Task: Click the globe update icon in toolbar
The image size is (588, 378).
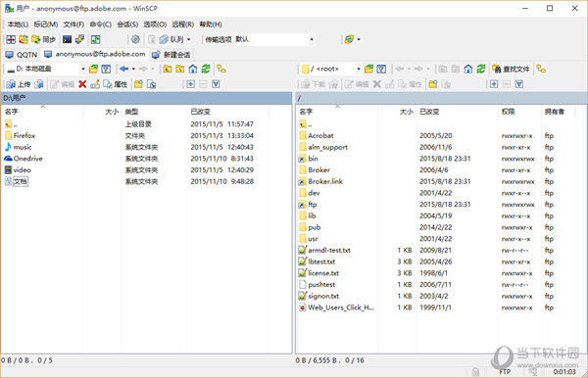Action: click(x=349, y=39)
